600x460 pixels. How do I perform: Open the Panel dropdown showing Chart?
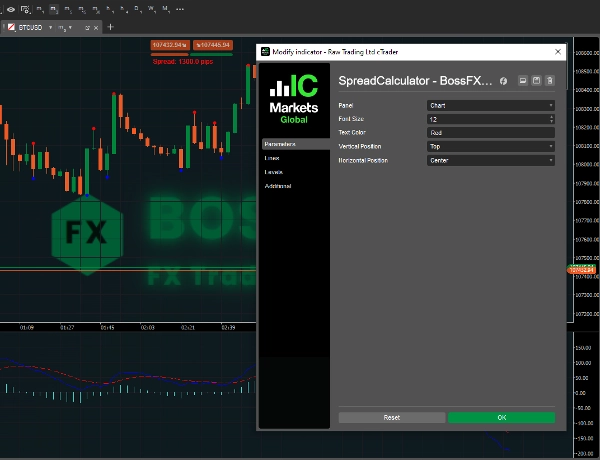pyautogui.click(x=491, y=105)
